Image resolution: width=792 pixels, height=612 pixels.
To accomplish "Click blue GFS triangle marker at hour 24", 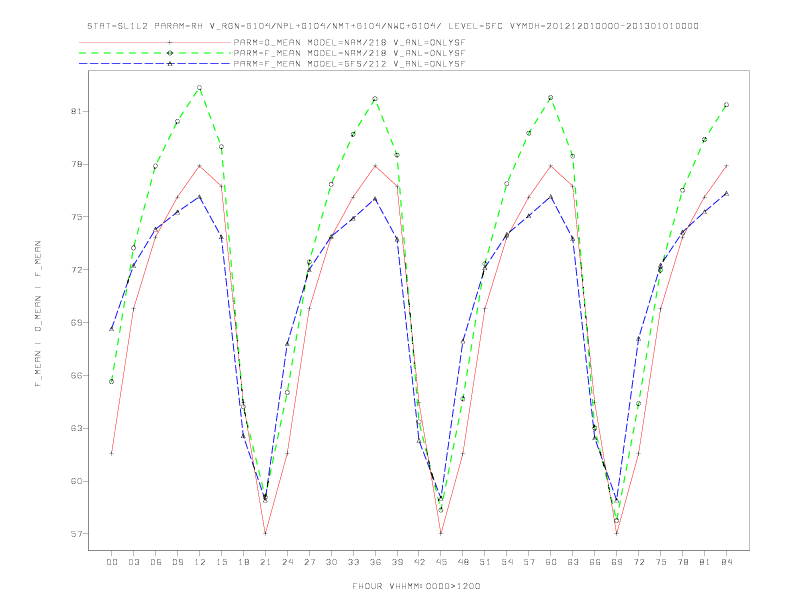I will click(x=287, y=343).
